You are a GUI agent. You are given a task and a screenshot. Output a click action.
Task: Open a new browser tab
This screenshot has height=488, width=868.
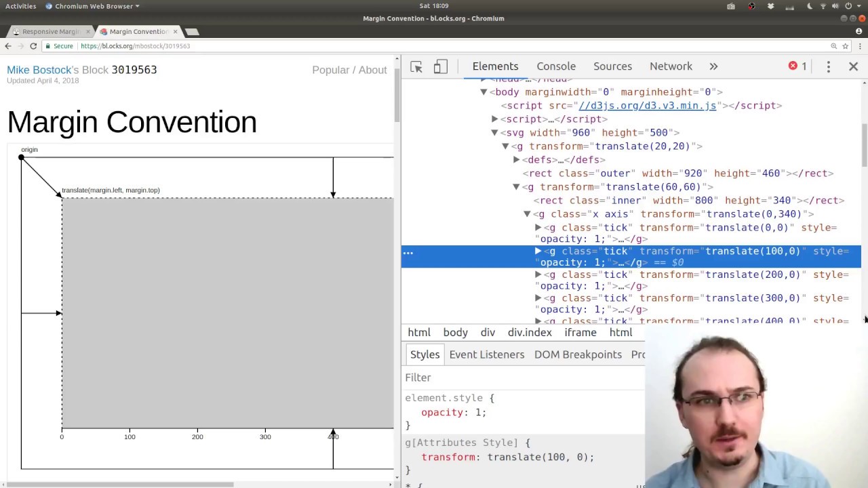[x=192, y=31]
